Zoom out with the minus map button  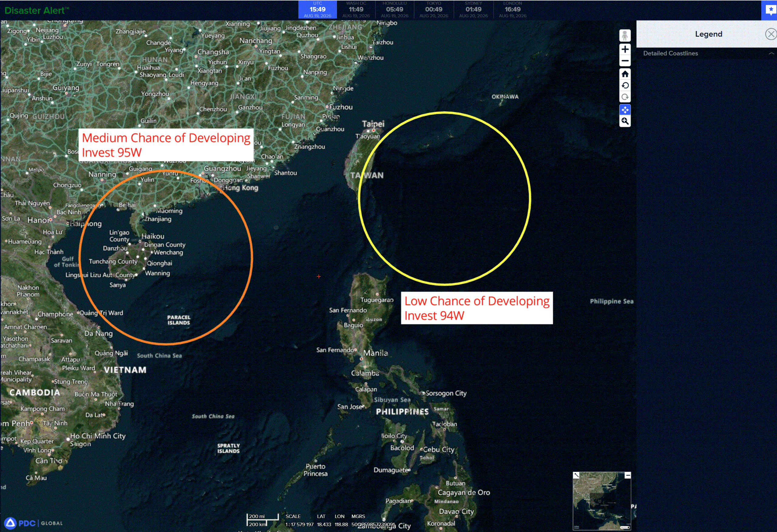coord(625,61)
